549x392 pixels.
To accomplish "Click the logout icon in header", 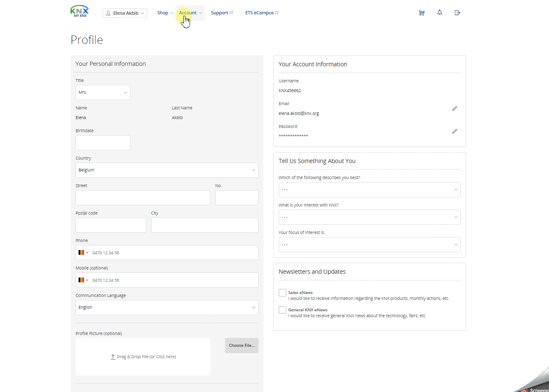I will pos(457,13).
